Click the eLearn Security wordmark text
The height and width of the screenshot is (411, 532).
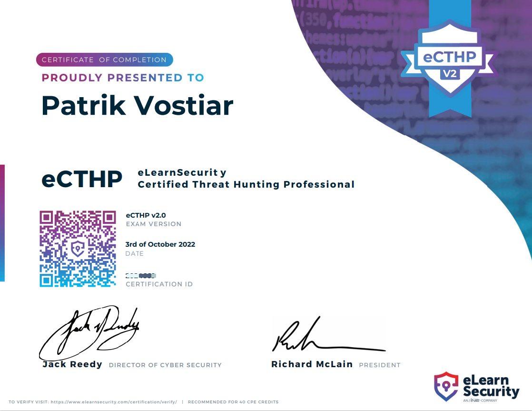[491, 386]
